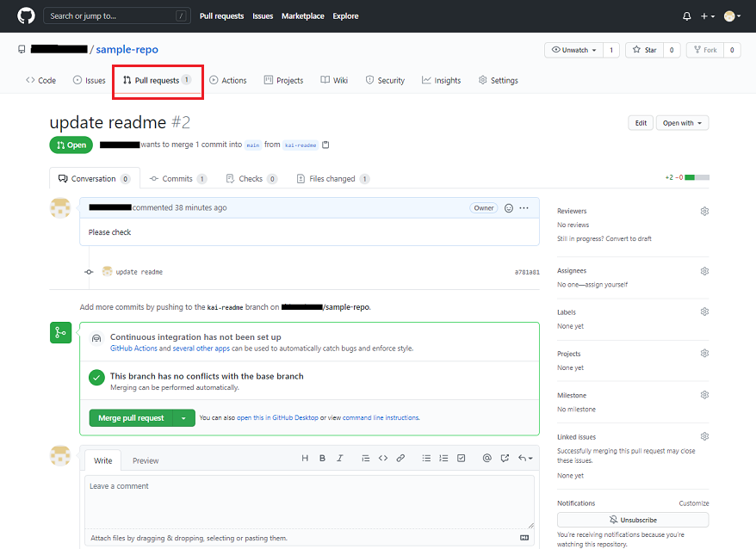Switch to Files changed tab

332,179
